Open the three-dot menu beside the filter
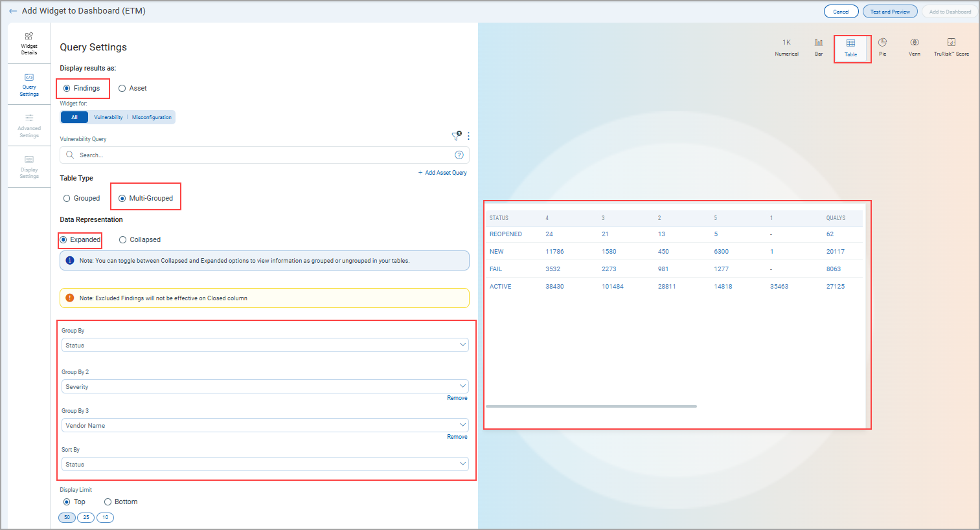 click(468, 136)
